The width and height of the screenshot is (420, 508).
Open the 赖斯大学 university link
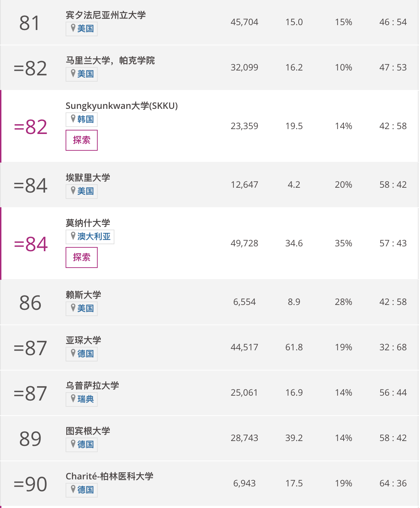[83, 295]
